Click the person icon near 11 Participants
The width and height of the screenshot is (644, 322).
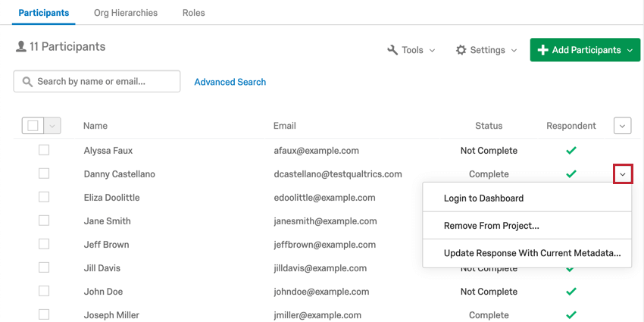[21, 46]
